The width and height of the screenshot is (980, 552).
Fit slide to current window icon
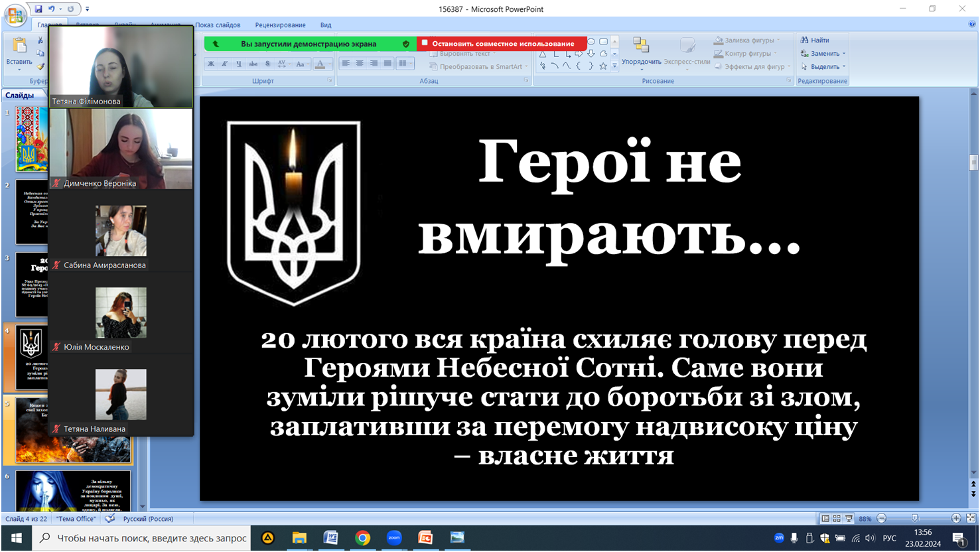point(971,518)
